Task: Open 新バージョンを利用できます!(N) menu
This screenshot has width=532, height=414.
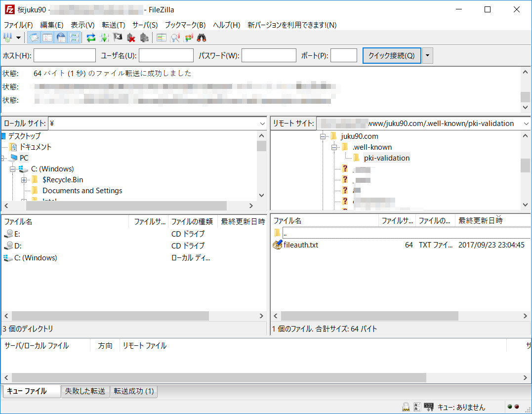Action: click(x=292, y=25)
